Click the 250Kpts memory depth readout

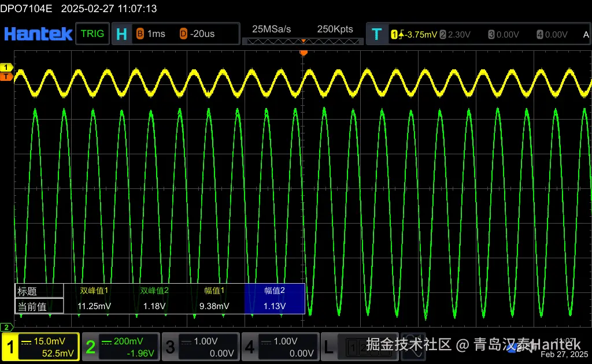335,29
